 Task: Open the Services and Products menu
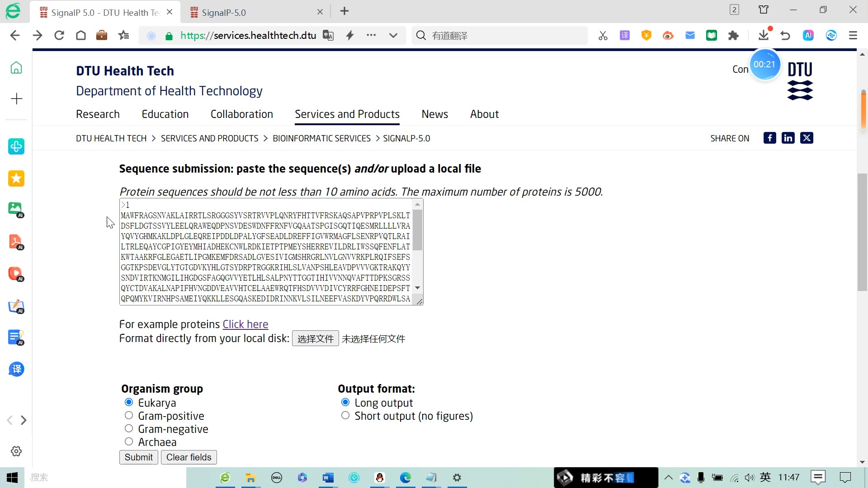(347, 114)
